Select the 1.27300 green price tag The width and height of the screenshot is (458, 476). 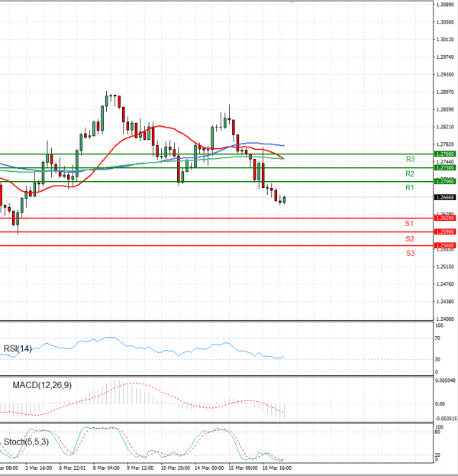click(x=445, y=168)
